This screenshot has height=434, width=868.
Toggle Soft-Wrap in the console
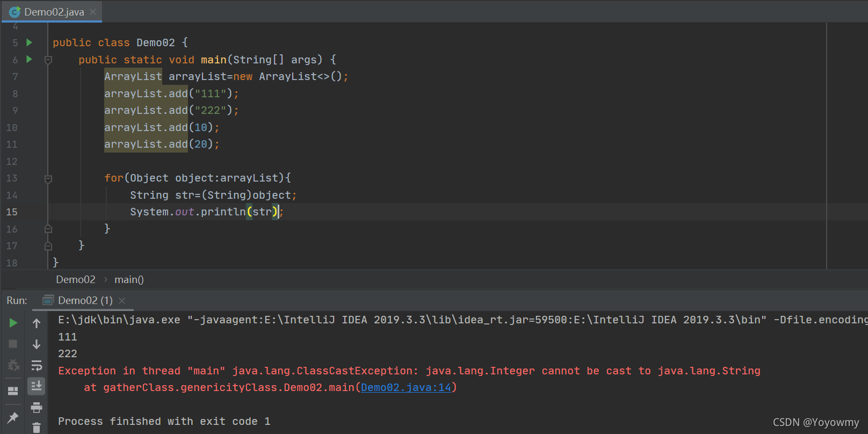point(37,366)
